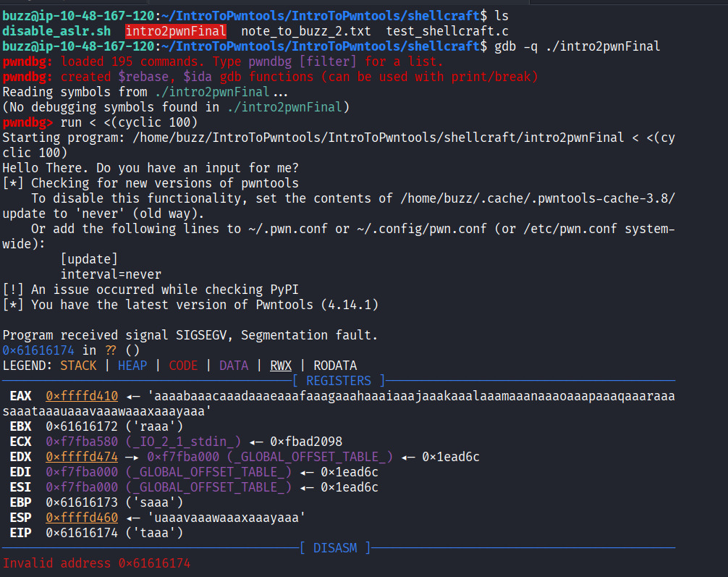Click the 'Program received signal SIGSEGV' line
The width and height of the screenshot is (728, 577).
(190, 335)
